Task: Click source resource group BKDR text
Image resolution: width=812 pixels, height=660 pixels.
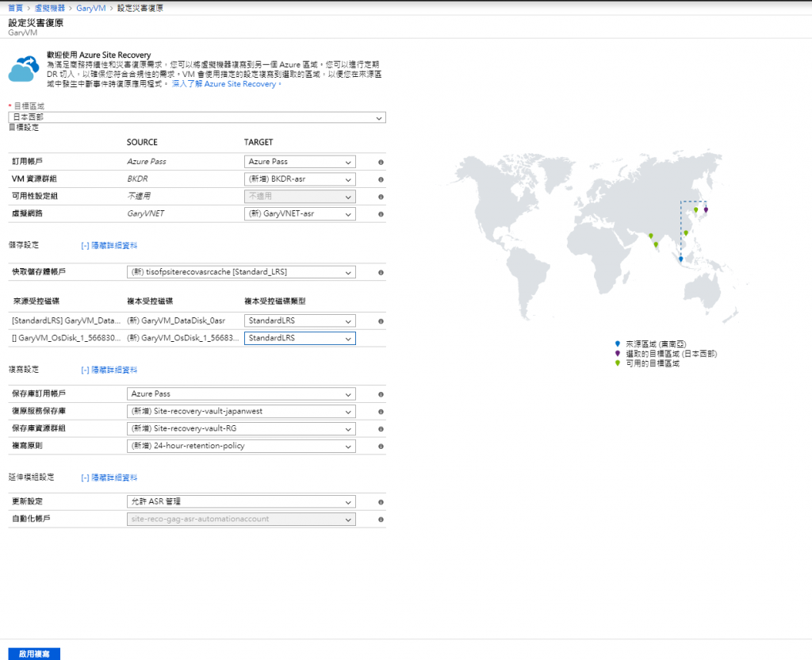Action: pos(137,178)
